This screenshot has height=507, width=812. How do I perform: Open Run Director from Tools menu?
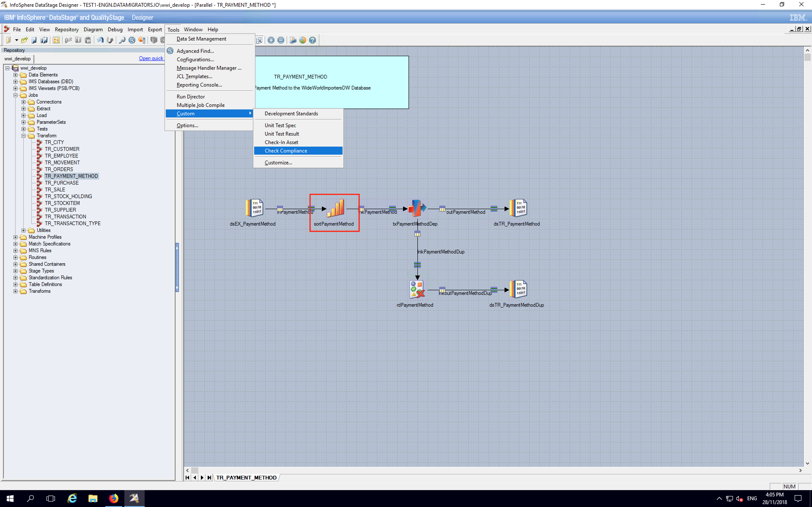pos(191,97)
